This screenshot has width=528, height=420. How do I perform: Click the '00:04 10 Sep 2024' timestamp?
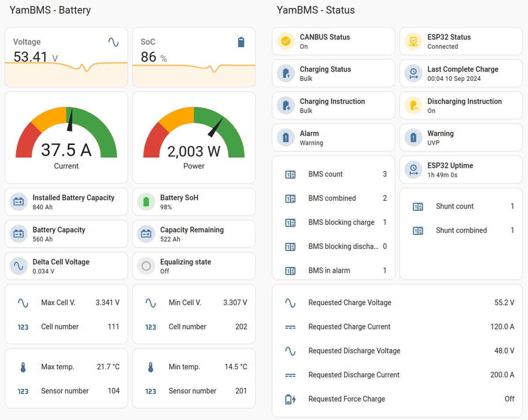pos(454,79)
